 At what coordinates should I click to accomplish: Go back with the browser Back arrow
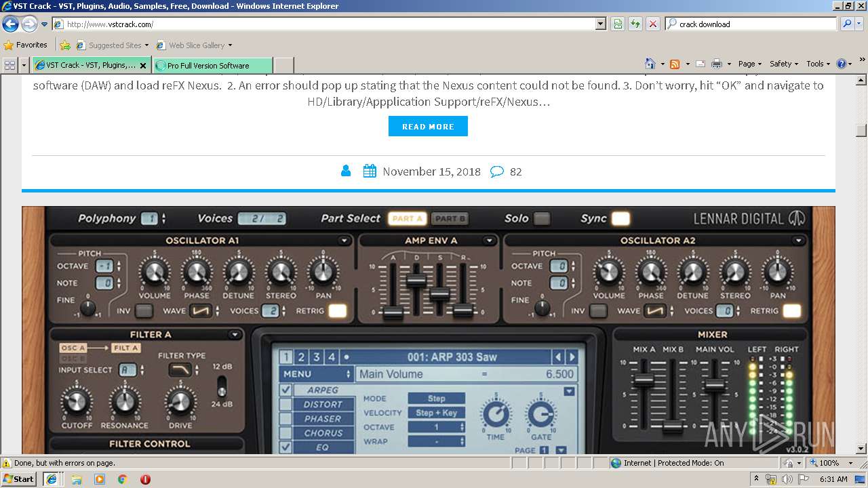(10, 24)
